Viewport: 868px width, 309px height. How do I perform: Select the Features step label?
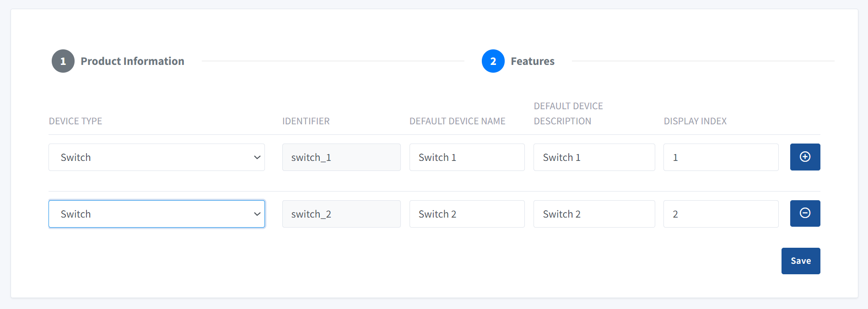click(x=532, y=61)
